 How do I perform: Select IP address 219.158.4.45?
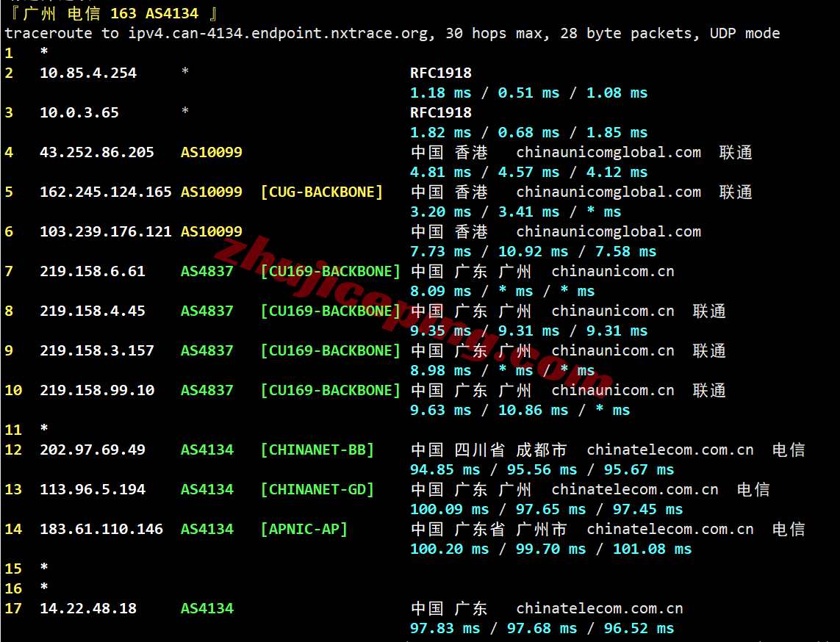click(x=92, y=311)
